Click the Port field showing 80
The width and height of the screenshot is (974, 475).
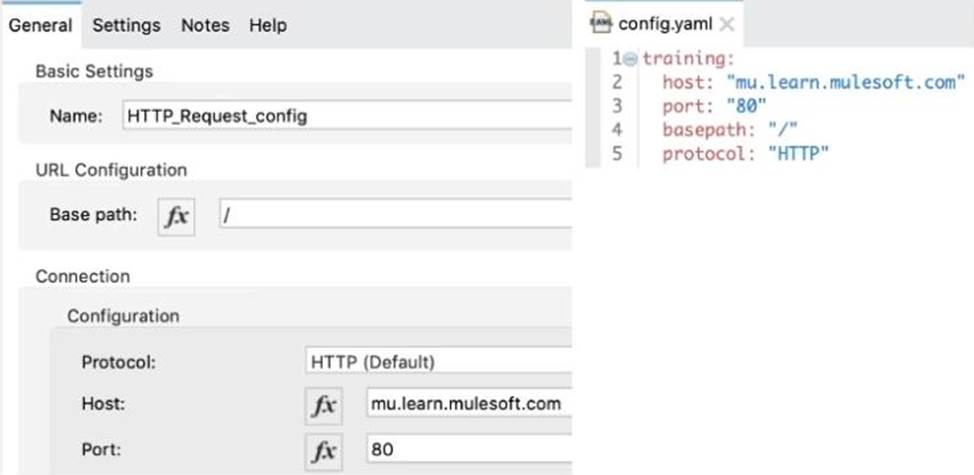(469, 449)
